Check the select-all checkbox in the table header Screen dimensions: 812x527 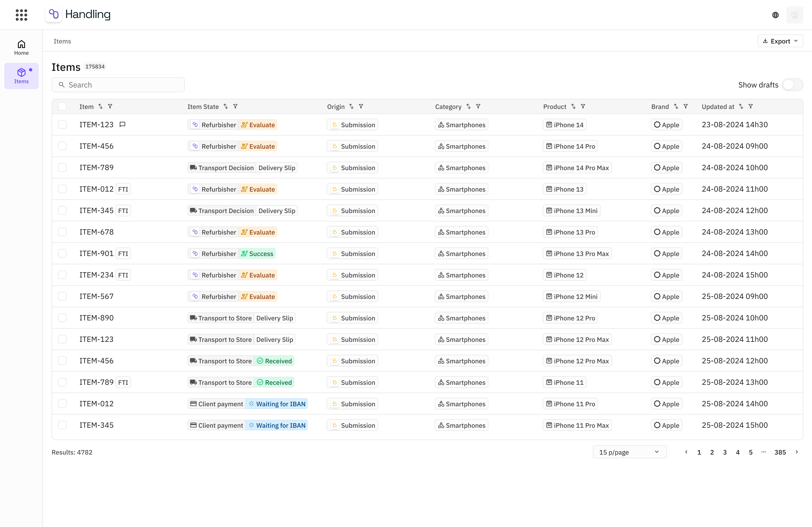point(62,106)
